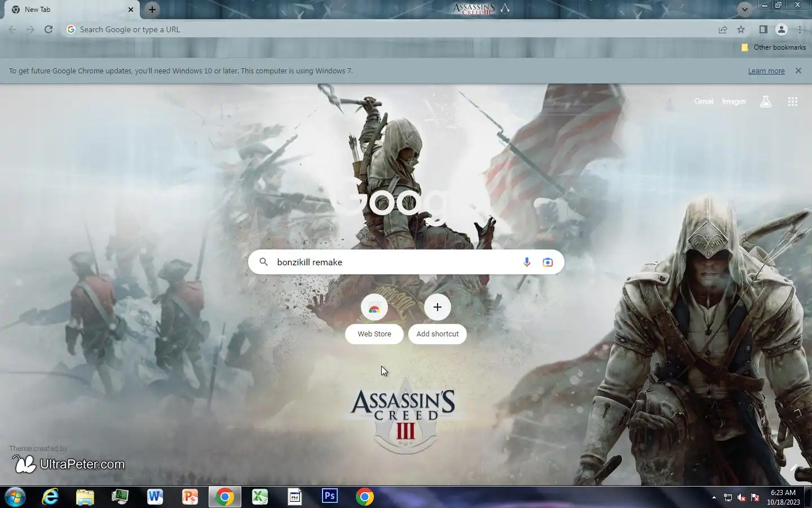Click the Show desktop strip
The width and height of the screenshot is (812, 508).
coord(808,497)
